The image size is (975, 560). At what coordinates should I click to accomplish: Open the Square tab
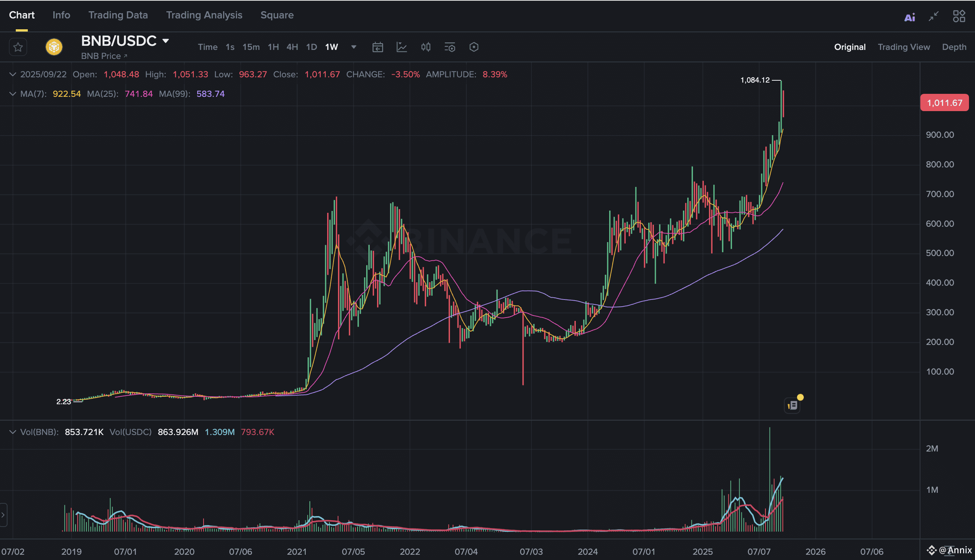click(x=277, y=15)
